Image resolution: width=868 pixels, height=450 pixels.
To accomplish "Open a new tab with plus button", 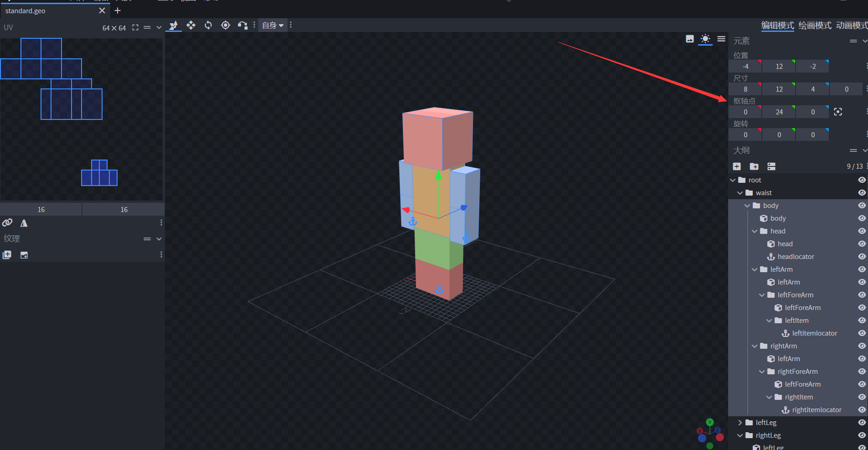I will [118, 10].
